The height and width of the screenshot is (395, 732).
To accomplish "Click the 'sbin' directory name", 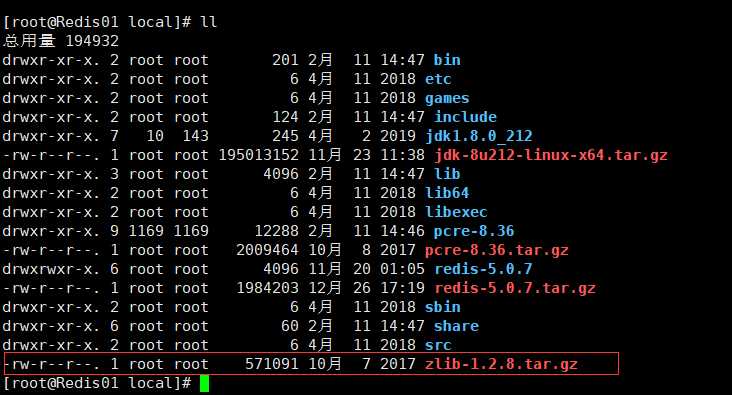I will point(443,307).
